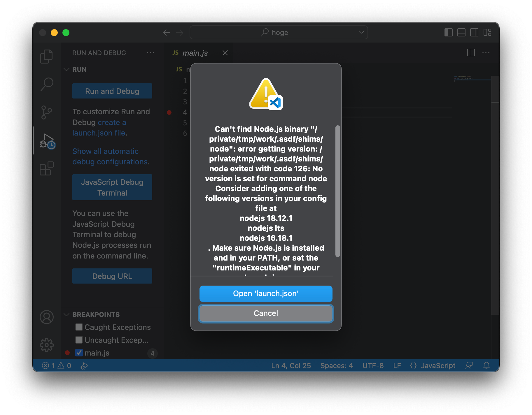
Task: Click the editor minimap
Action: (472, 78)
